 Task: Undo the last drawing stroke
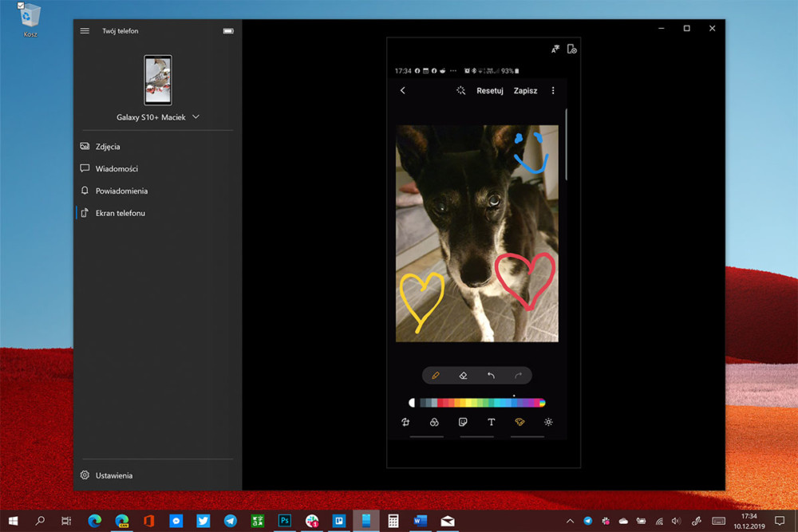click(x=491, y=376)
